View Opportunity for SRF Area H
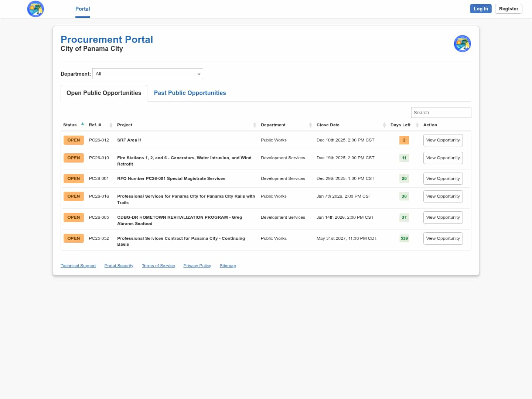Image resolution: width=532 pixels, height=399 pixels. [443, 140]
